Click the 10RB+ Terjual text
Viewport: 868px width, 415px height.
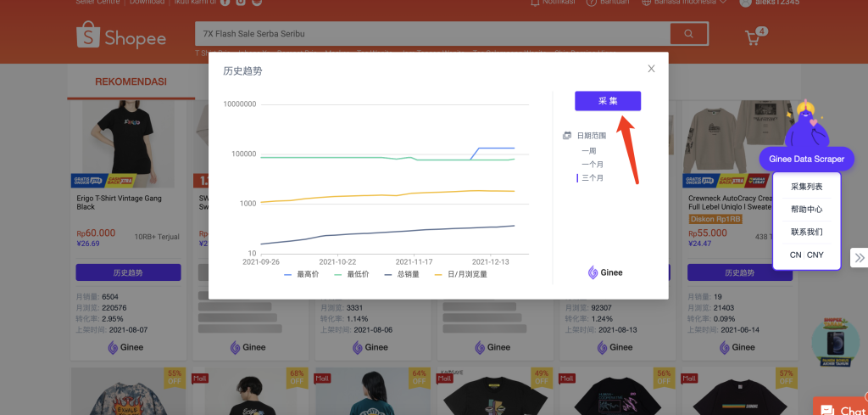[157, 237]
